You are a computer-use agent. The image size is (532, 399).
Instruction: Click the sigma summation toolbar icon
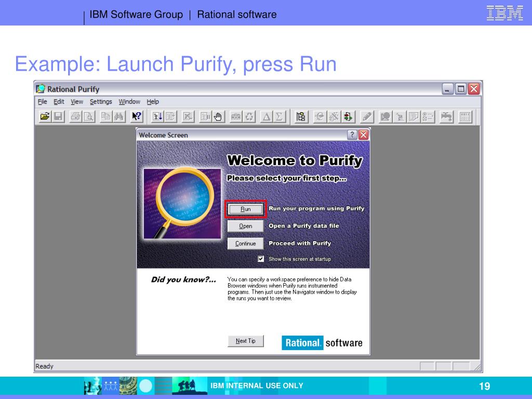click(279, 117)
